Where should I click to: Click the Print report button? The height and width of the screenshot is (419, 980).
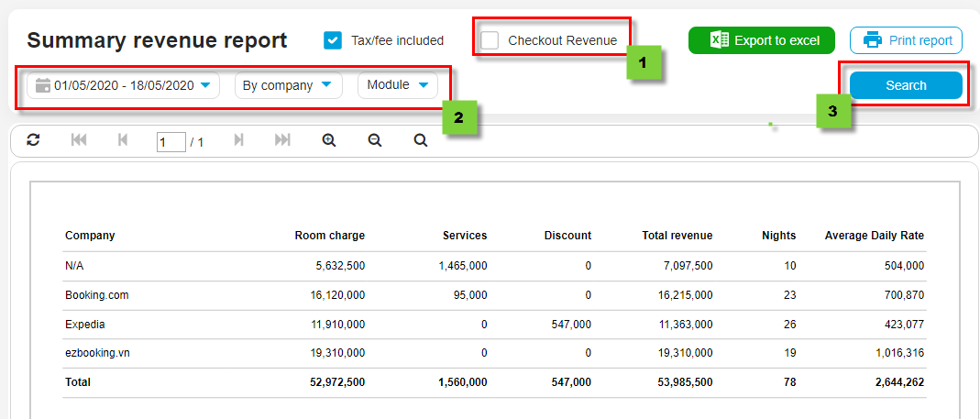click(x=906, y=40)
